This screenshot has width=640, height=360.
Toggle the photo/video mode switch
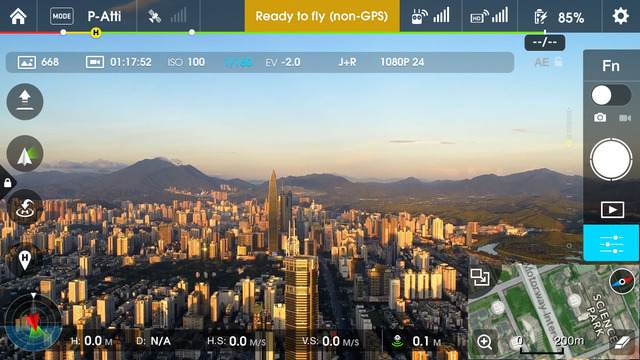coord(611,96)
